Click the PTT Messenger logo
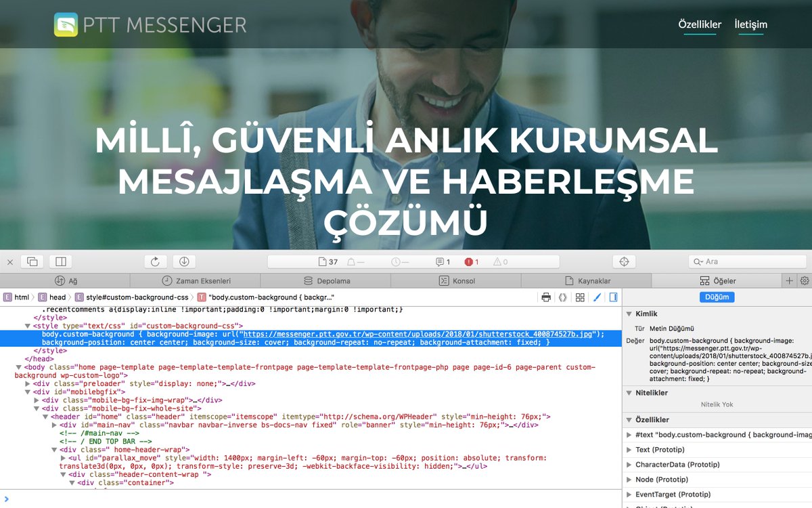This screenshot has width=812, height=508. [150, 25]
